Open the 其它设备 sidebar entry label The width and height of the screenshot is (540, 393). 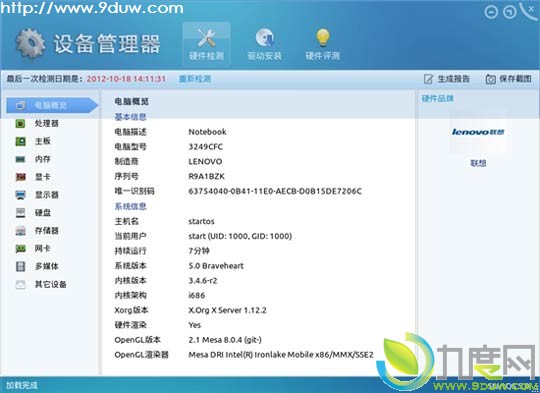coord(51,285)
